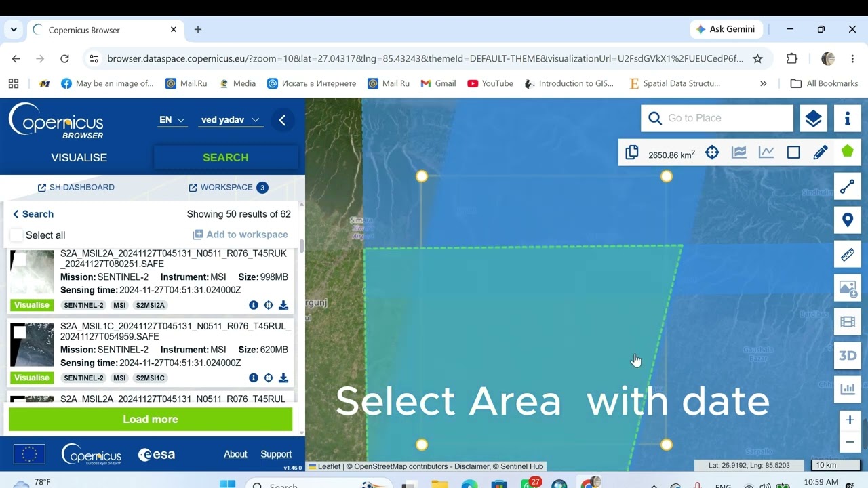The width and height of the screenshot is (868, 488).
Task: Click the Load more button
Action: (x=151, y=419)
